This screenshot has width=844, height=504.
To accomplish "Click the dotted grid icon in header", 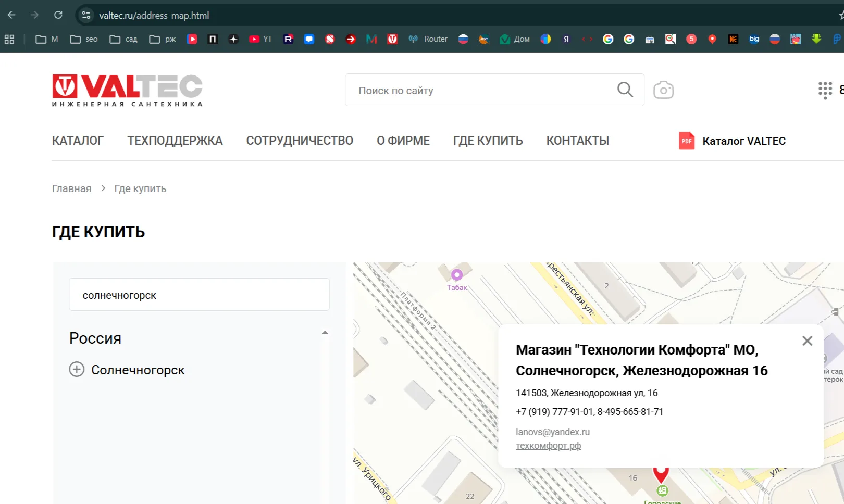I will pos(825,90).
